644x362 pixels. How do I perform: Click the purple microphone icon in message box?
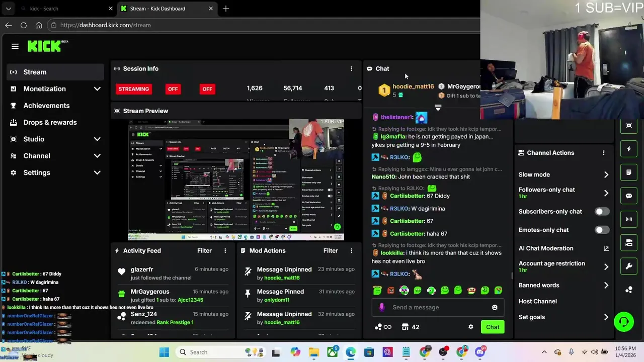pyautogui.click(x=381, y=307)
